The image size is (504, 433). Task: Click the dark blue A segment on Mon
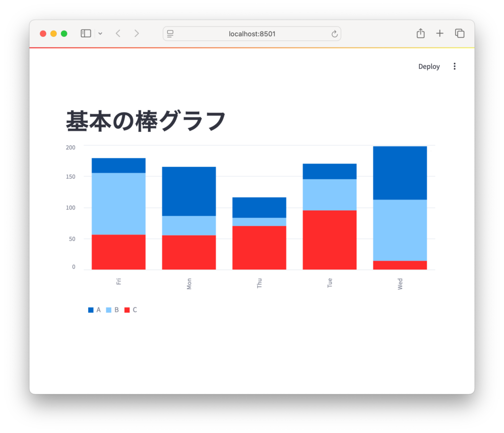[x=189, y=191]
